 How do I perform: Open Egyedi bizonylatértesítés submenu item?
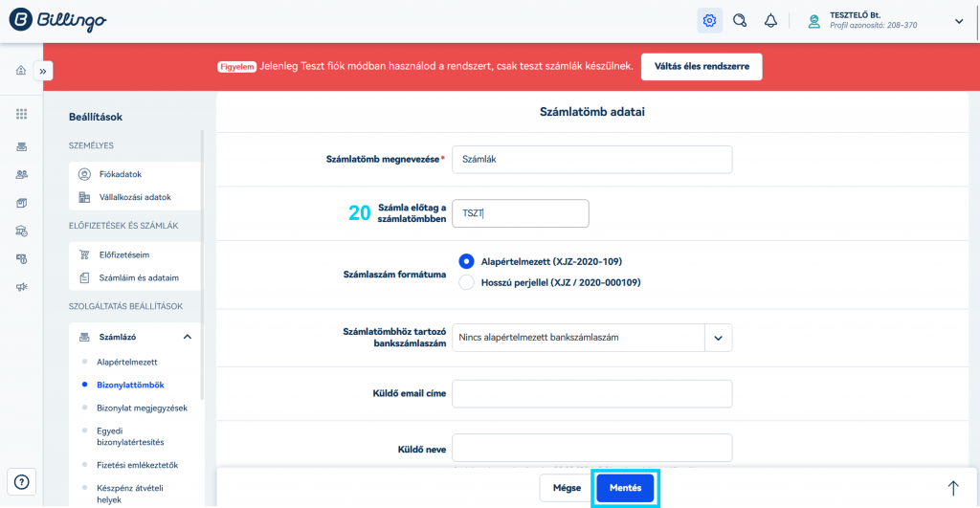pos(130,436)
